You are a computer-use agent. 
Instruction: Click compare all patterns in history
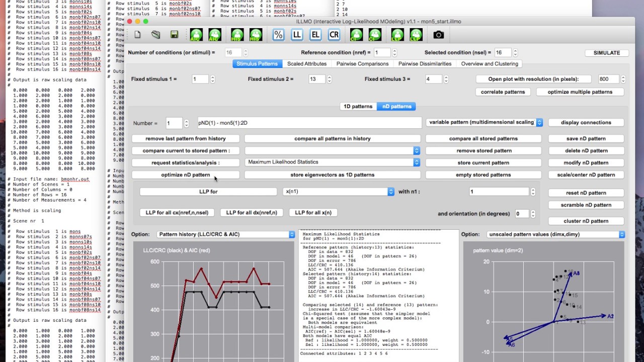pyautogui.click(x=332, y=139)
